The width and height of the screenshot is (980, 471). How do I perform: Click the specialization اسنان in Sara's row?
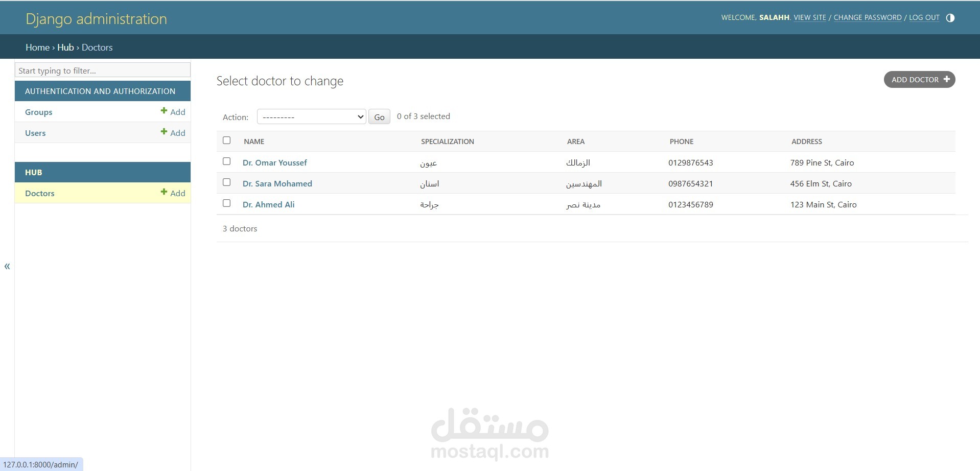[x=430, y=184]
